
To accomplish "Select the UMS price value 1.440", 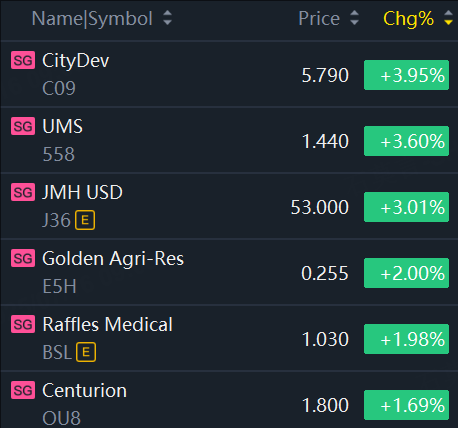I will click(x=325, y=141).
